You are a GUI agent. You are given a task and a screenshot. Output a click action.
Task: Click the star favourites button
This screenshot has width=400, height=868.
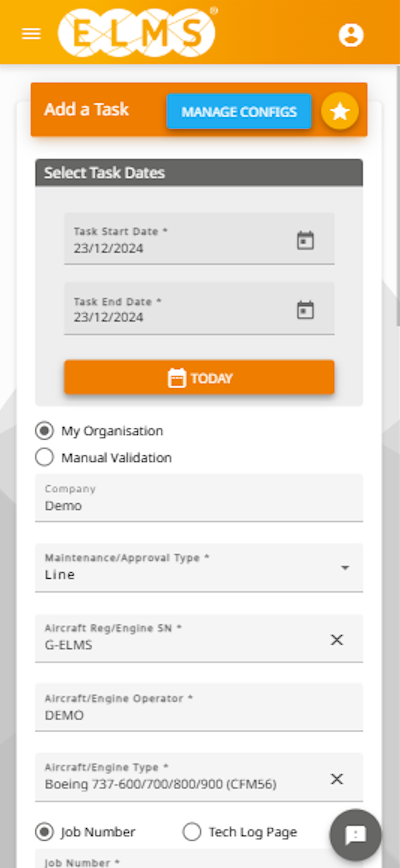pyautogui.click(x=340, y=111)
